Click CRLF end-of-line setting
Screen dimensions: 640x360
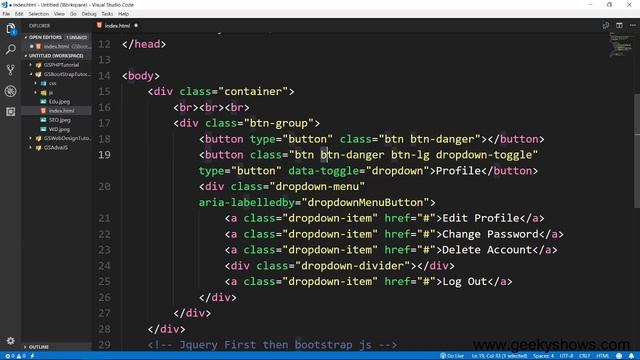584,356
